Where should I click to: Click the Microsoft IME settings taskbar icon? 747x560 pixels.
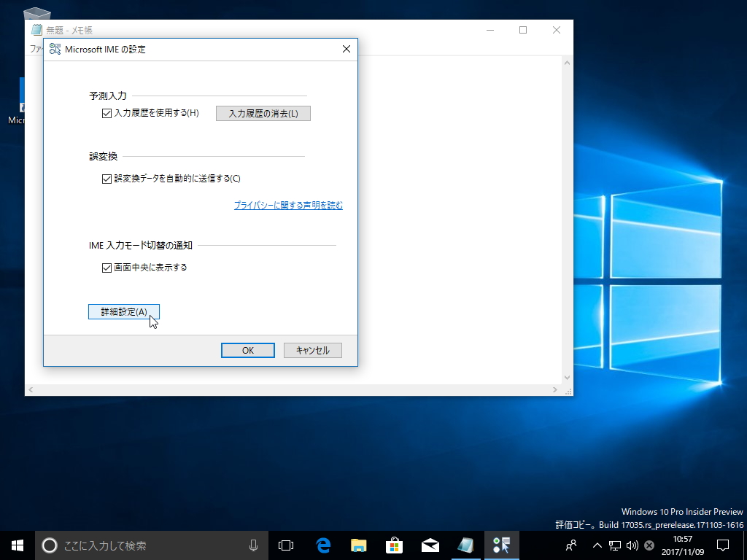pyautogui.click(x=501, y=545)
